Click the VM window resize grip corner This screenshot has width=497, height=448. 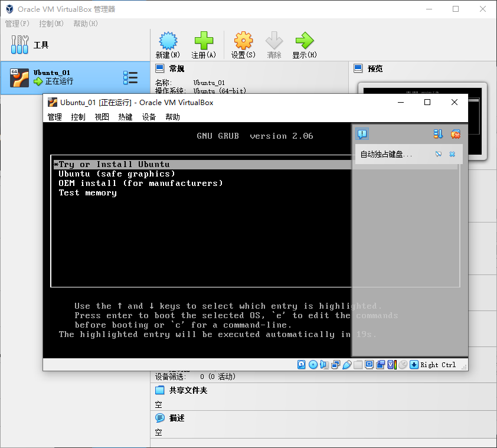click(x=464, y=367)
